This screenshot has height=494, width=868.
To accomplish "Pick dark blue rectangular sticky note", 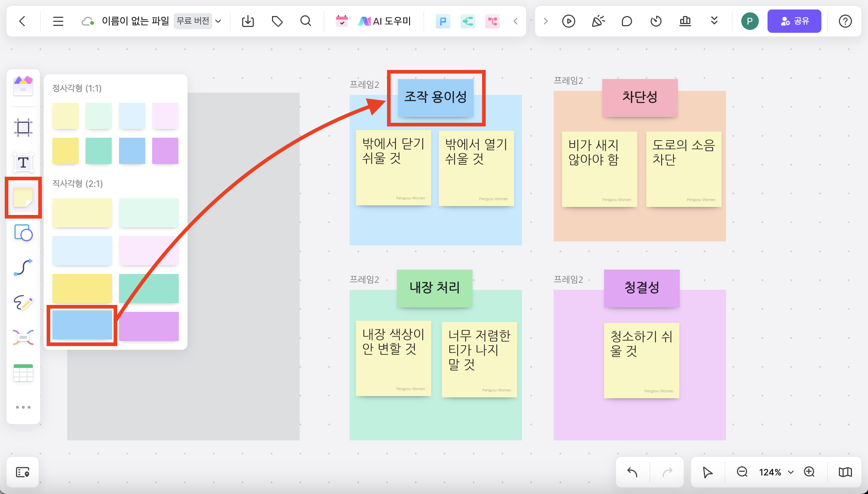I will (82, 325).
